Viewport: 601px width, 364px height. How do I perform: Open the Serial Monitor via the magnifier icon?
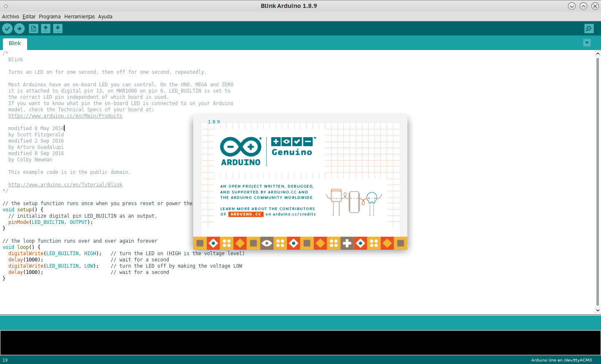coord(588,28)
